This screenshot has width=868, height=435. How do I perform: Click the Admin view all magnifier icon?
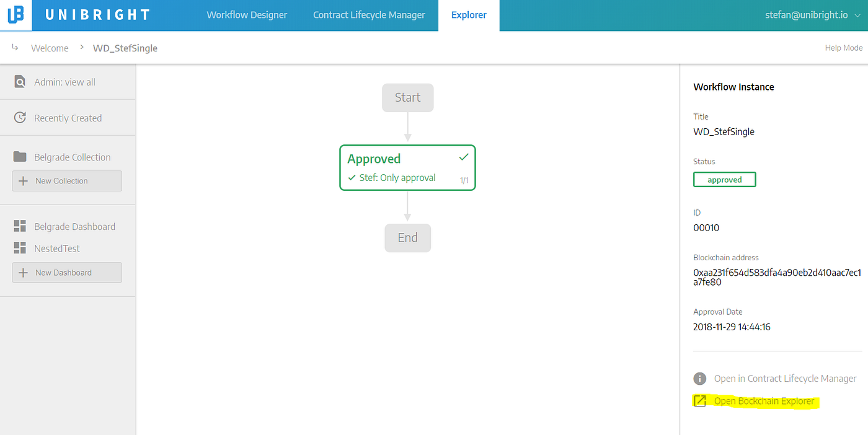[20, 82]
